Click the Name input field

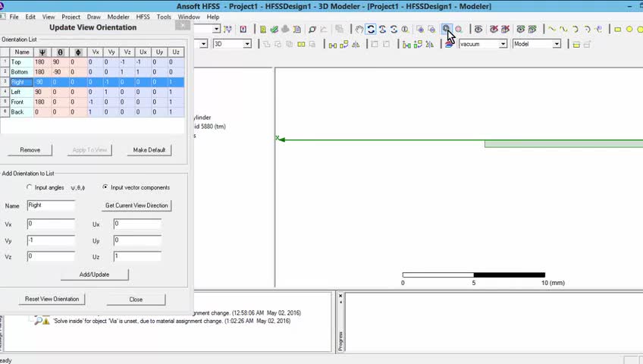tap(51, 206)
